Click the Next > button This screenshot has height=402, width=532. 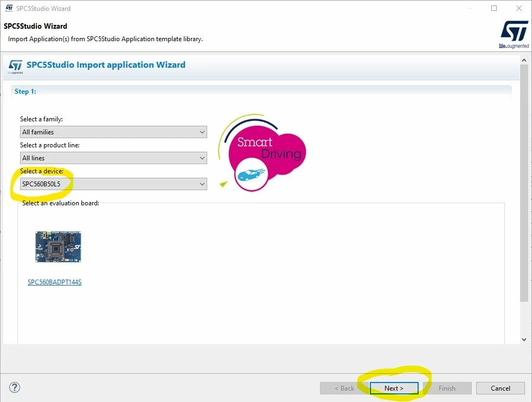394,388
